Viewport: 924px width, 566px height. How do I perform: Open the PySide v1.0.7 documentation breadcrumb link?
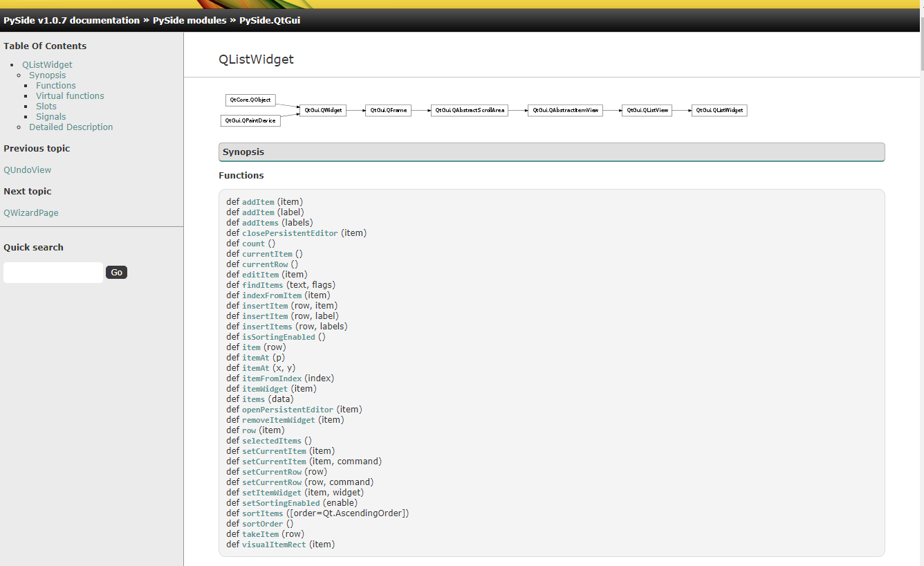tap(71, 20)
